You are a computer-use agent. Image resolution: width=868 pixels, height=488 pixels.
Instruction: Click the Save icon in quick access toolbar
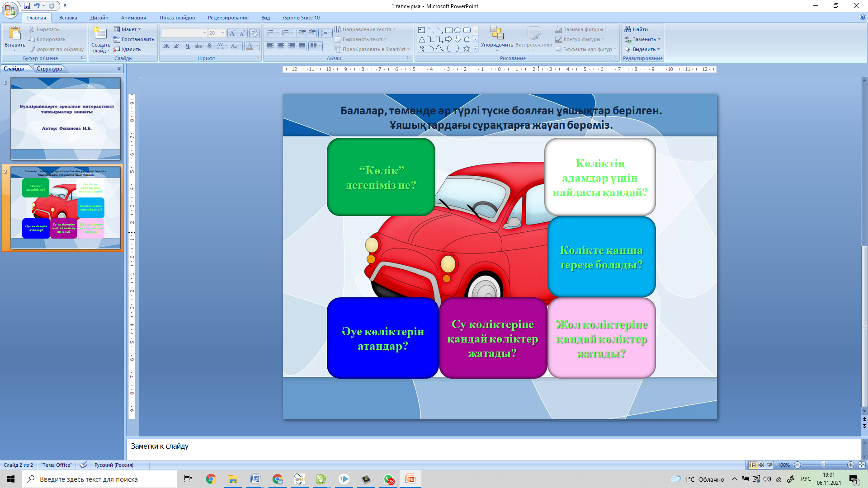click(x=27, y=6)
